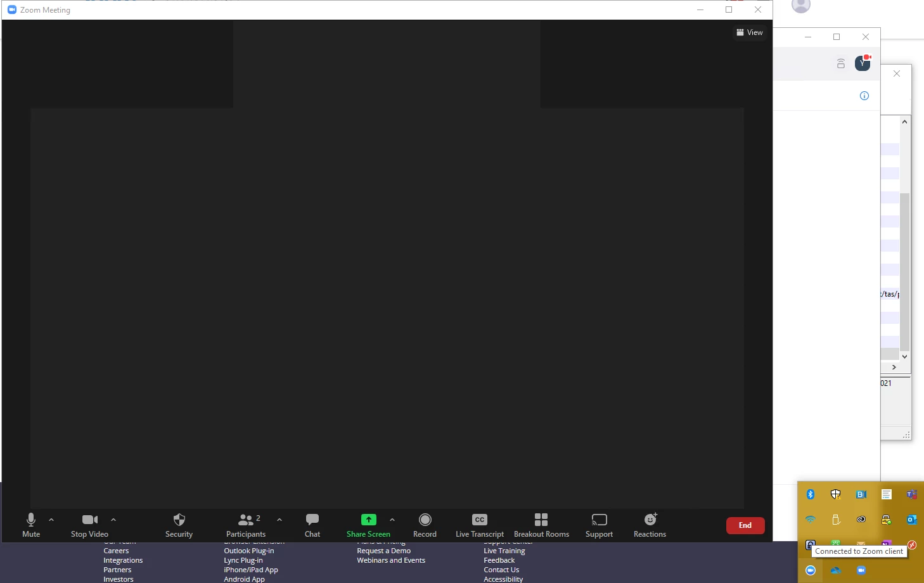Click the blue info icon in background window
This screenshot has height=583, width=924.
tap(864, 96)
